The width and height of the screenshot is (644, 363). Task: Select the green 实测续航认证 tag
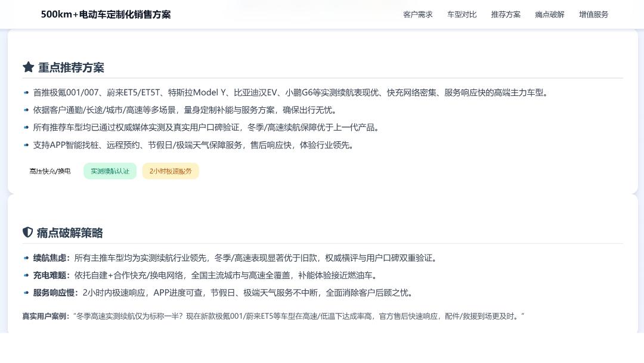[110, 171]
